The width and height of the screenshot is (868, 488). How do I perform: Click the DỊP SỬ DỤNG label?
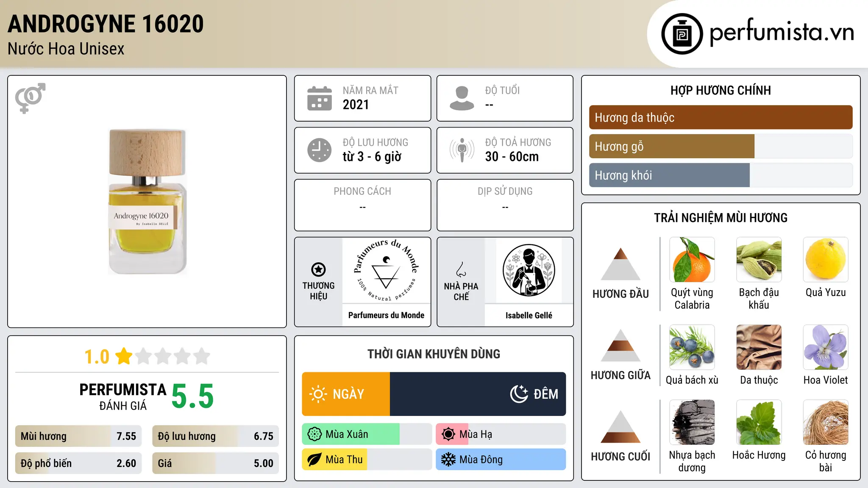pyautogui.click(x=505, y=191)
